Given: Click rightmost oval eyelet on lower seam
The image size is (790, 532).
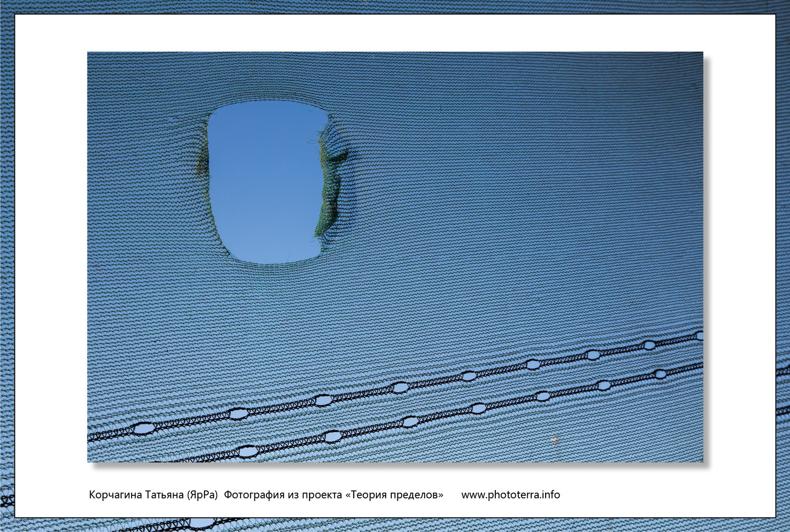Looking at the screenshot, I should pos(660,374).
